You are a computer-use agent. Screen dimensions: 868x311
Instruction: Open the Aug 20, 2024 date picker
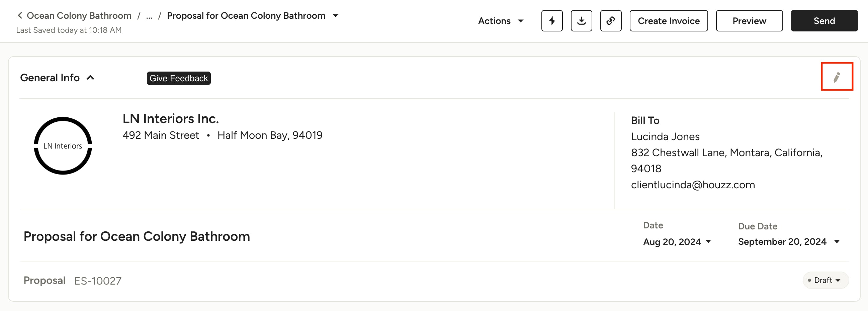pos(677,242)
